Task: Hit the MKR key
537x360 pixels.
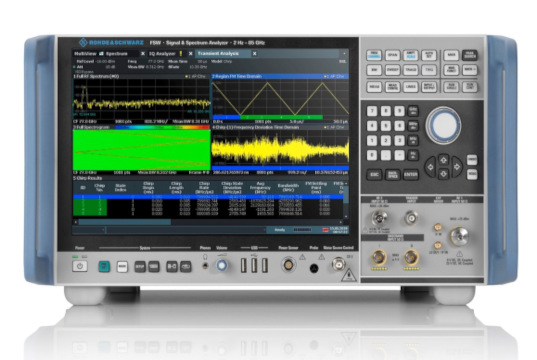Action: click(x=451, y=55)
